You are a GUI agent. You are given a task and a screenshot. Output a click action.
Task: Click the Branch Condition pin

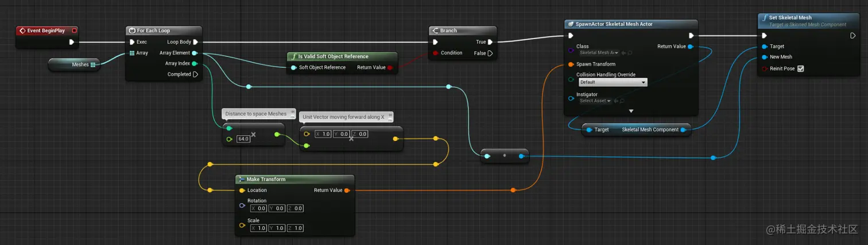pos(435,53)
